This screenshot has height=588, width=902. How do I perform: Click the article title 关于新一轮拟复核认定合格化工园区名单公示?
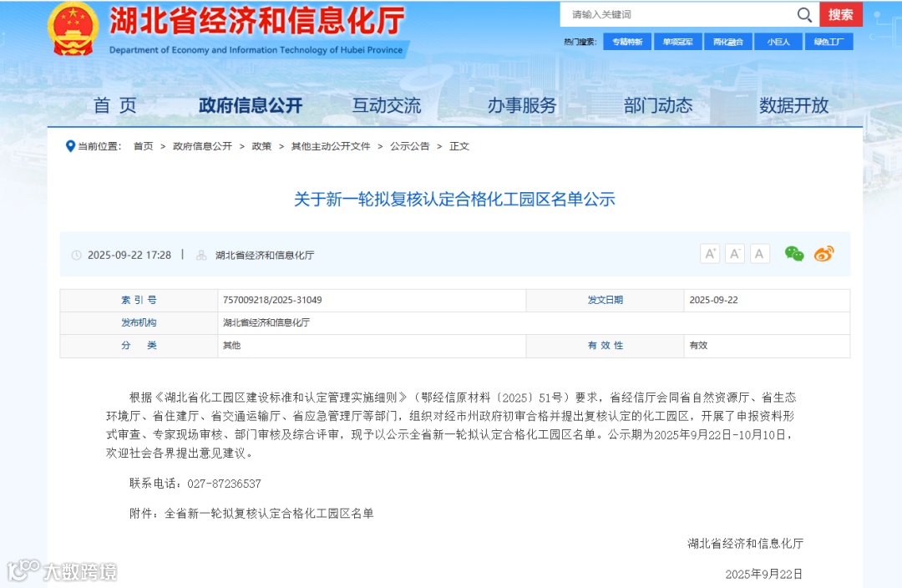[454, 199]
